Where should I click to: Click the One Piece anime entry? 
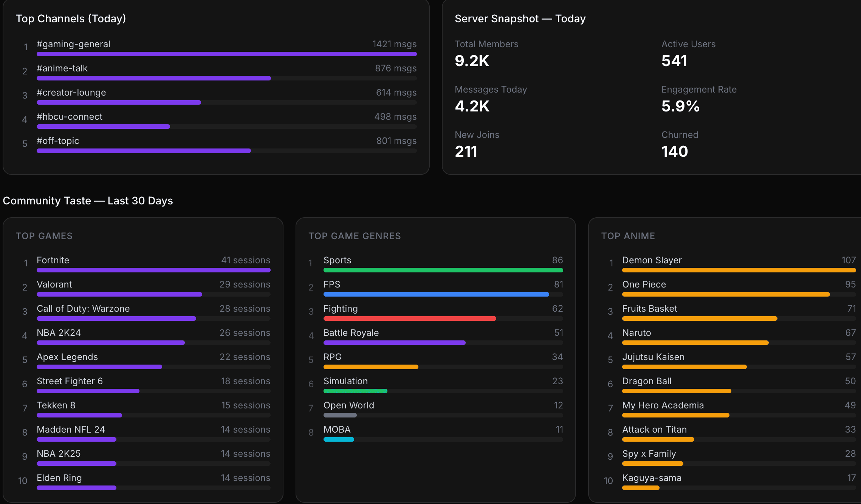(x=644, y=284)
